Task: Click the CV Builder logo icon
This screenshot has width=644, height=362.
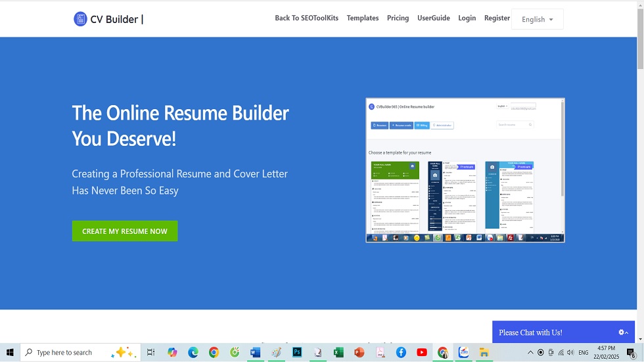Action: [80, 19]
